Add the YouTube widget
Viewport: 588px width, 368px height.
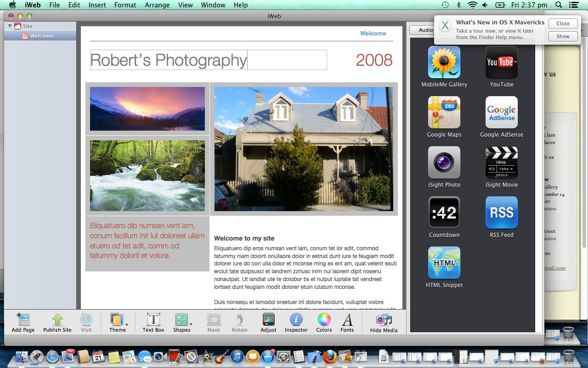coord(502,67)
